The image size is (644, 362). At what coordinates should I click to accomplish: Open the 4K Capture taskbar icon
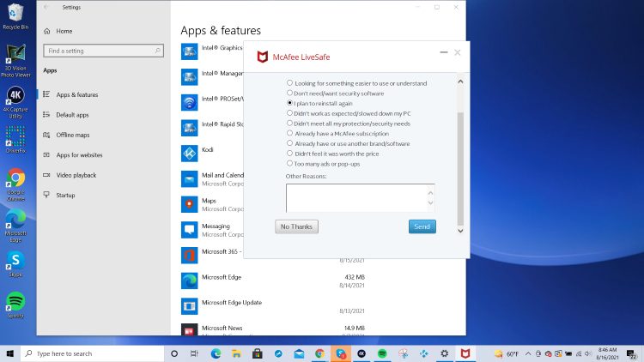tap(361, 353)
